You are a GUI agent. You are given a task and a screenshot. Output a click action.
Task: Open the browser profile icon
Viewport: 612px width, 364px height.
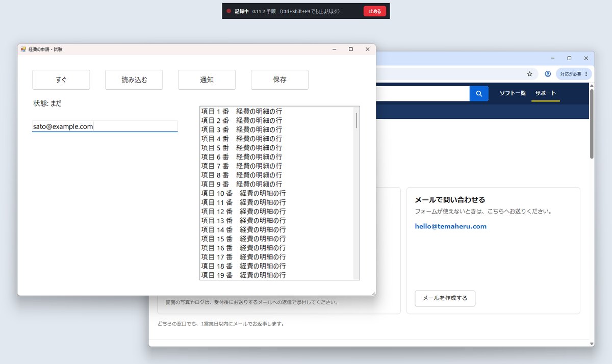[x=548, y=74]
